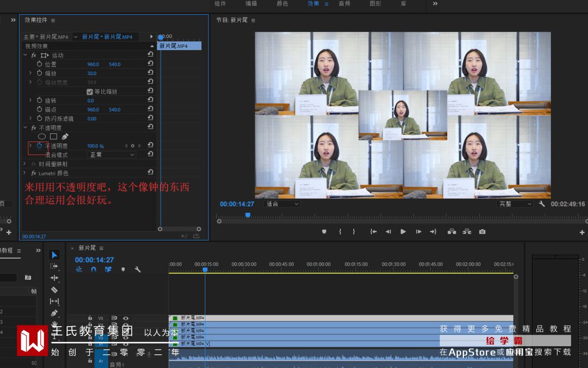
Task: Step forward one frame
Action: [x=419, y=232]
